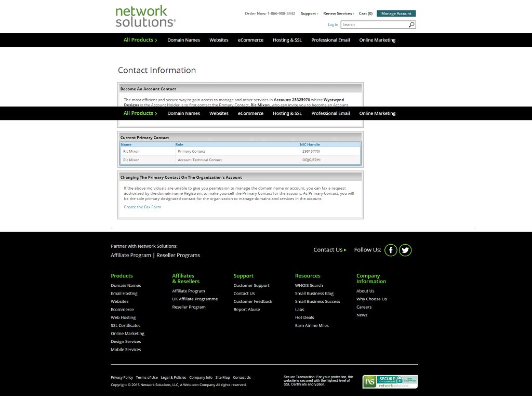This screenshot has height=399, width=532.
Task: Sort by the Name column header
Action: 126,144
